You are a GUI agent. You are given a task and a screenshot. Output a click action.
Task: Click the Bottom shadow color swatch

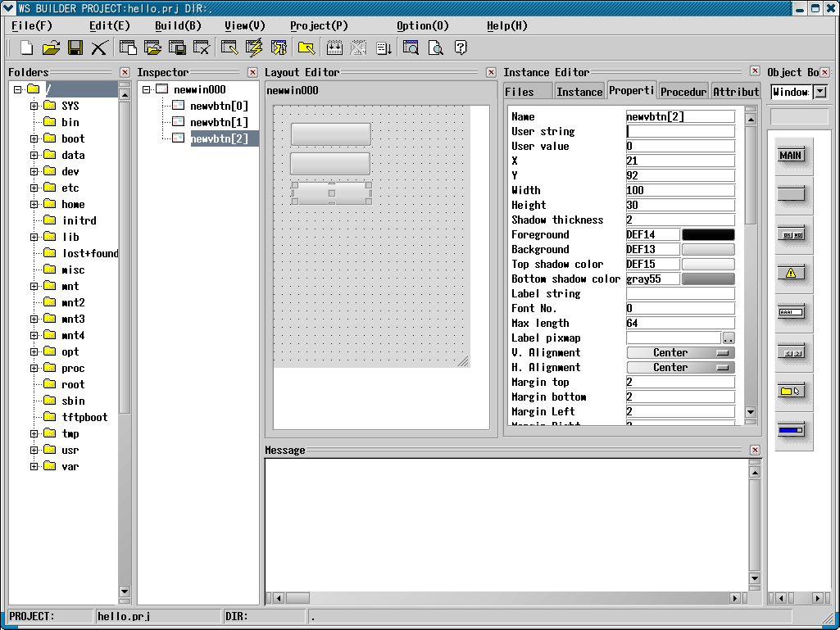pyautogui.click(x=708, y=279)
